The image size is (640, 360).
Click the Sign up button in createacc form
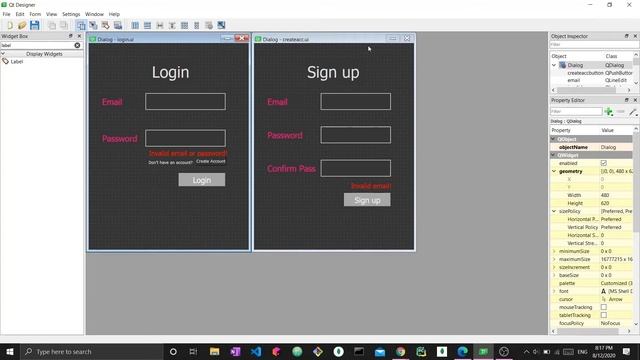[367, 200]
